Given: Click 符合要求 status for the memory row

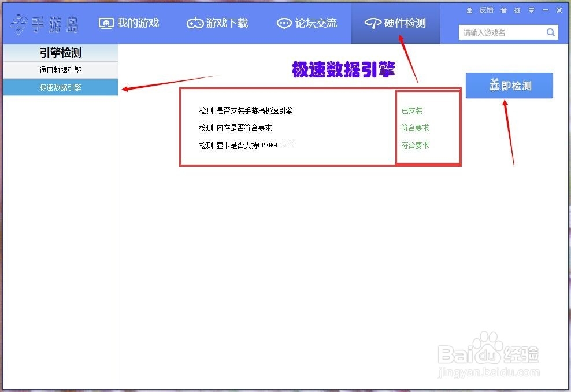Looking at the screenshot, I should coord(415,128).
